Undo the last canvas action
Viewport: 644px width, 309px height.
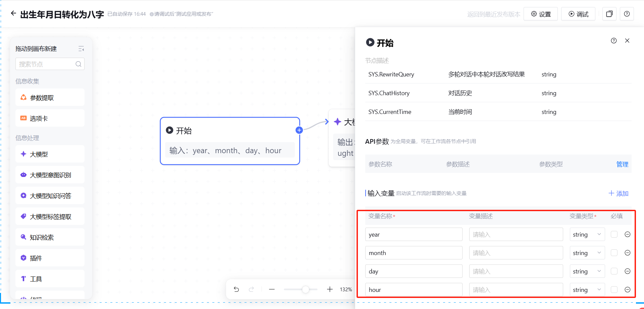236,289
